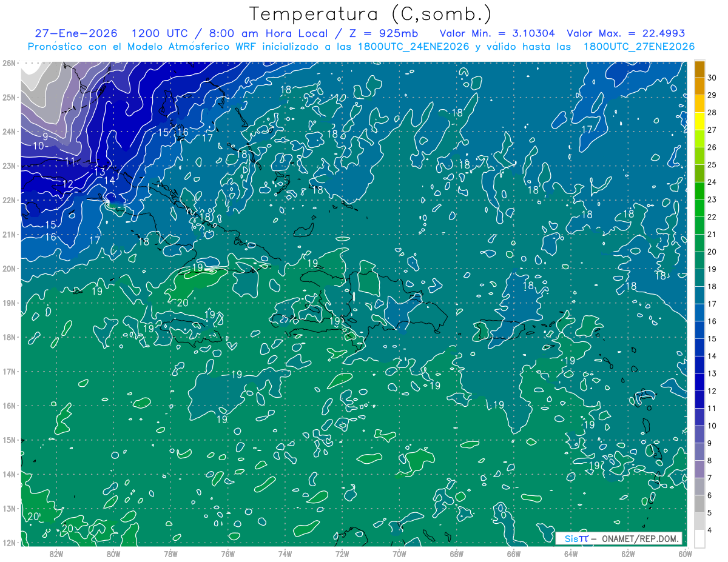Click the purple legend swatch between 8 and 9
The width and height of the screenshot is (728, 562).
(699, 451)
